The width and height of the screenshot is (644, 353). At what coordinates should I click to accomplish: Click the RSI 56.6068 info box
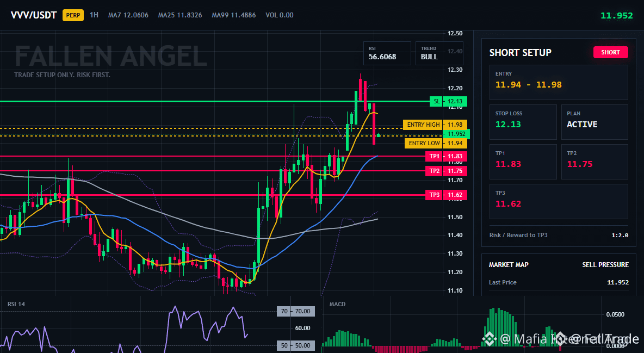coord(387,53)
